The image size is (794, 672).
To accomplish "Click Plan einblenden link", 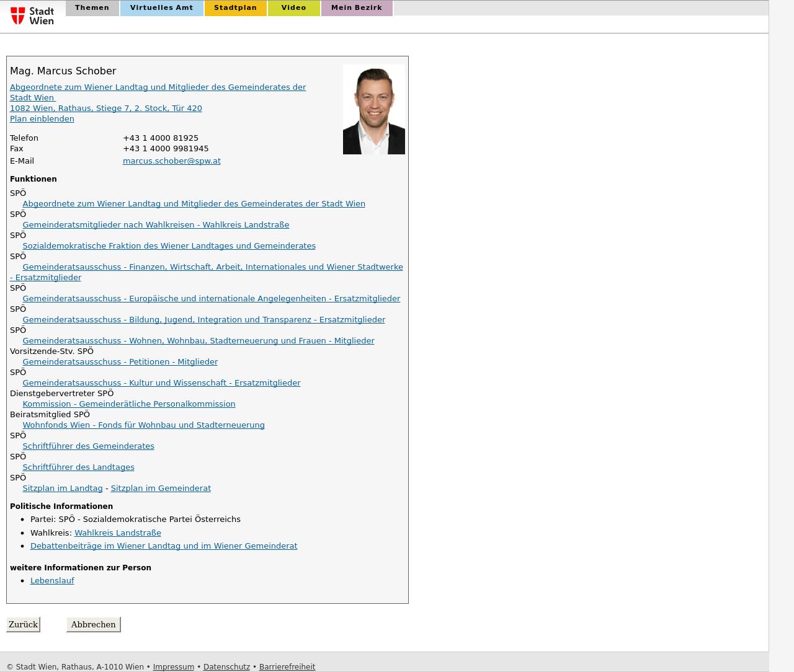I will click(x=42, y=118).
